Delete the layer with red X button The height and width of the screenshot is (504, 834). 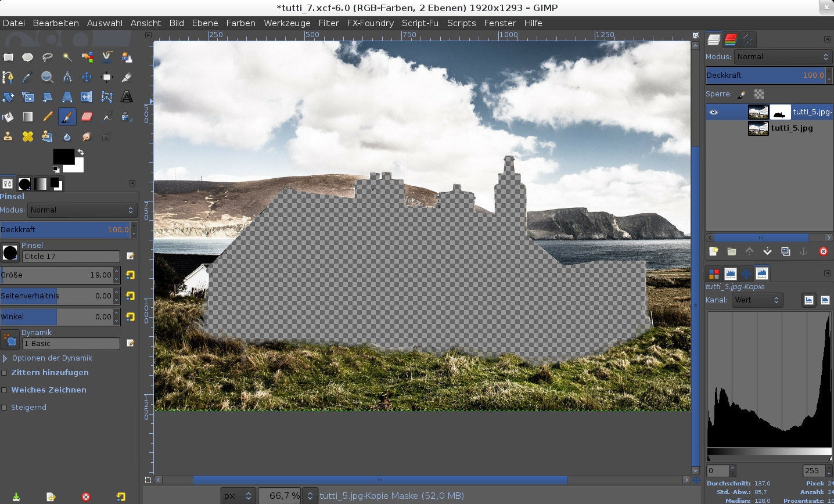tap(823, 251)
